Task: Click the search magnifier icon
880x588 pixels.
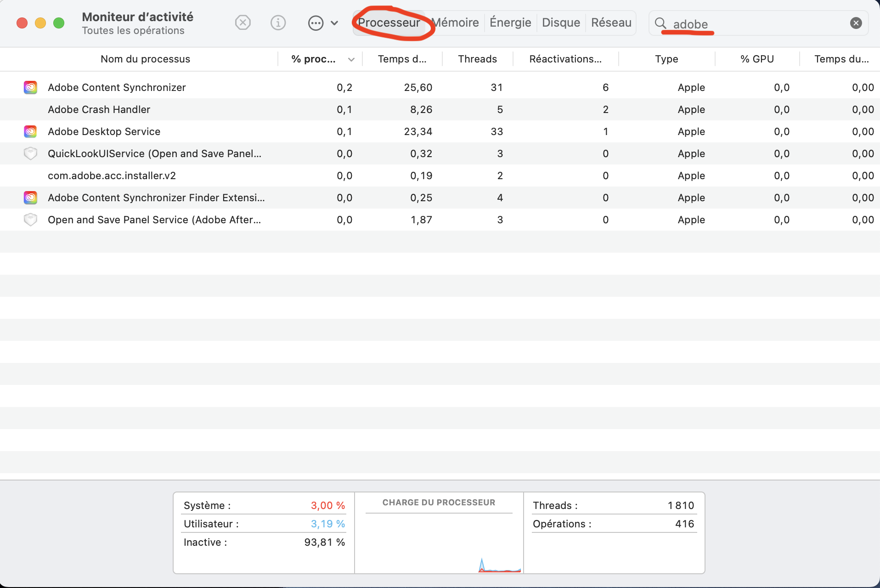Action: click(x=660, y=23)
